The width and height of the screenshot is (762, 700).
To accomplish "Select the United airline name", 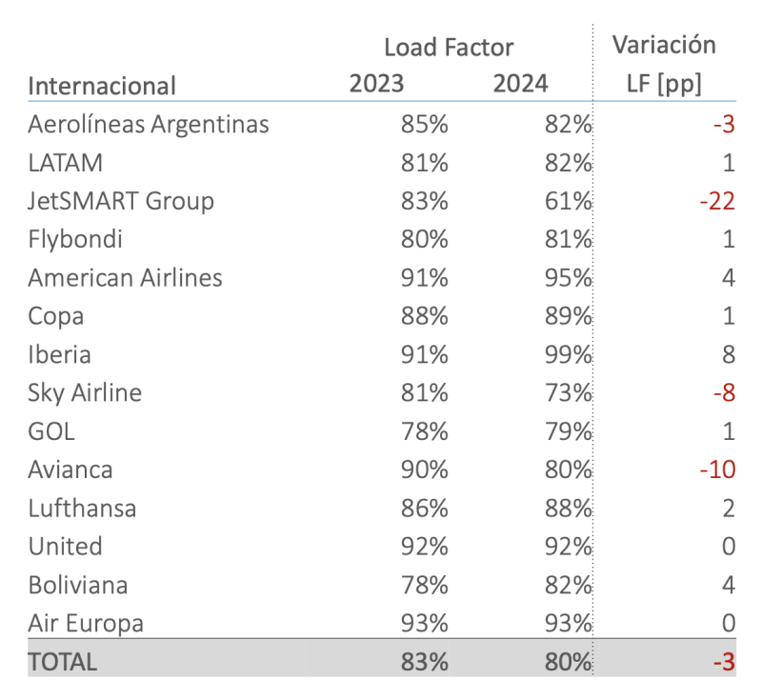I will pos(65,547).
